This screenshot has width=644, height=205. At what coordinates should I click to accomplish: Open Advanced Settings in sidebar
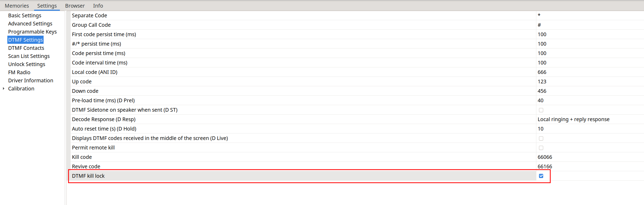[30, 24]
